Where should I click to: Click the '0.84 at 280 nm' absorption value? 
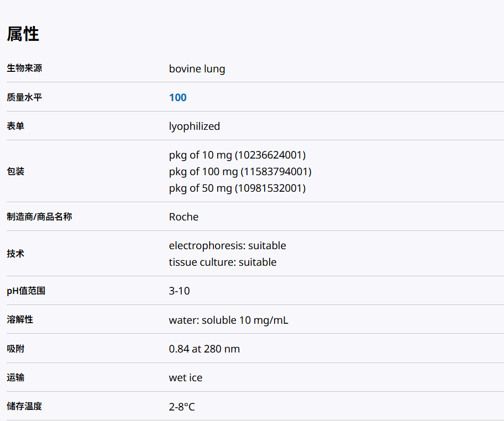[x=204, y=349]
